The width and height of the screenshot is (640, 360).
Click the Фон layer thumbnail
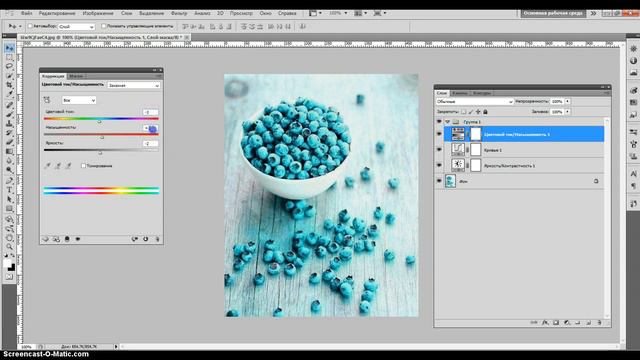pyautogui.click(x=450, y=181)
